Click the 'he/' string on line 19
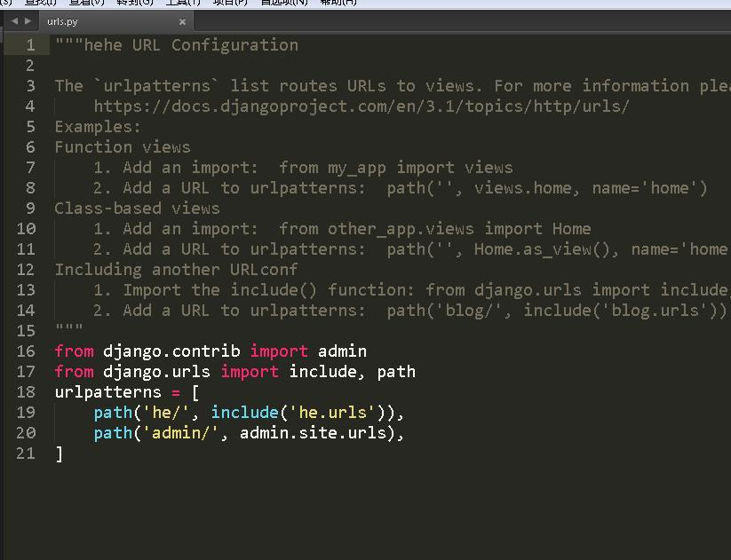 tap(166, 413)
